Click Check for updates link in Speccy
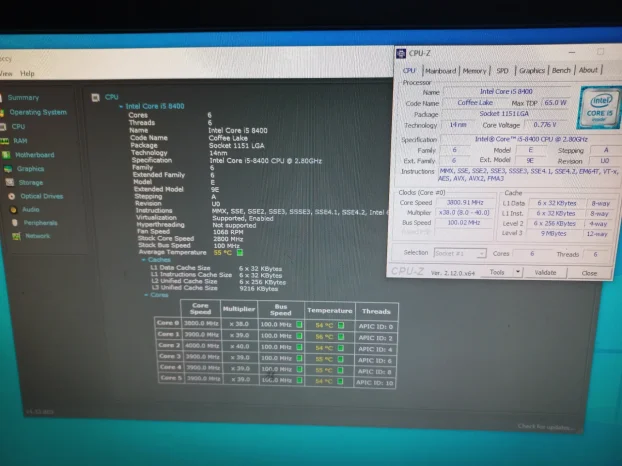 coord(546,427)
